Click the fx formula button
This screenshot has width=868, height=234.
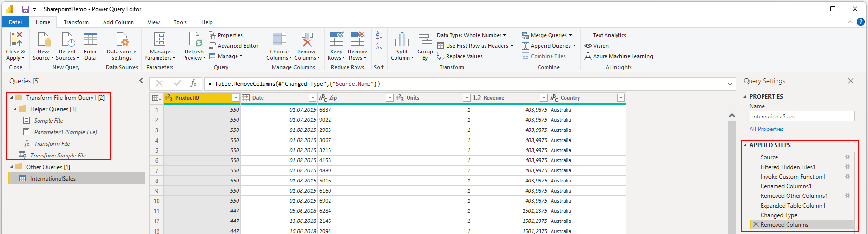coord(194,83)
